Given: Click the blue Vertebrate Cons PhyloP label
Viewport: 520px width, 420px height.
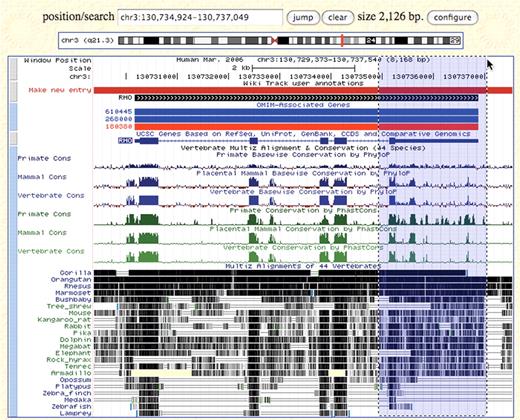Looking at the screenshot, I should coord(51,196).
